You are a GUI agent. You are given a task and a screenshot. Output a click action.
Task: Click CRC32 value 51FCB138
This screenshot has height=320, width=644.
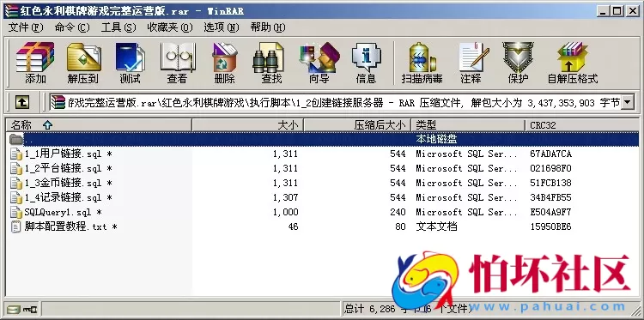550,183
